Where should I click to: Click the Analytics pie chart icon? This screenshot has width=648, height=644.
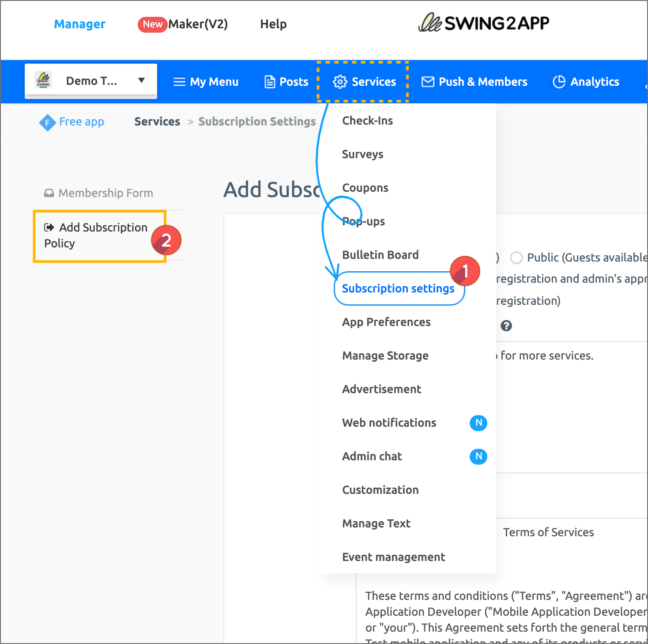click(559, 82)
